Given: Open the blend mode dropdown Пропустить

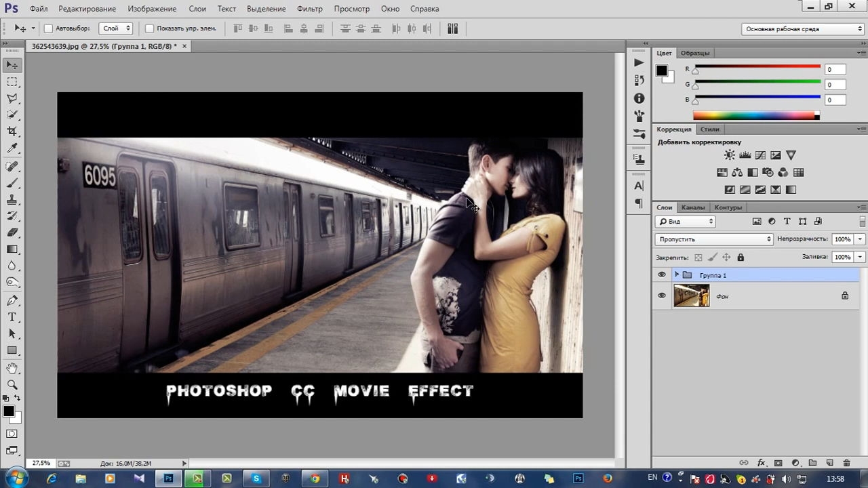Looking at the screenshot, I should click(x=714, y=239).
